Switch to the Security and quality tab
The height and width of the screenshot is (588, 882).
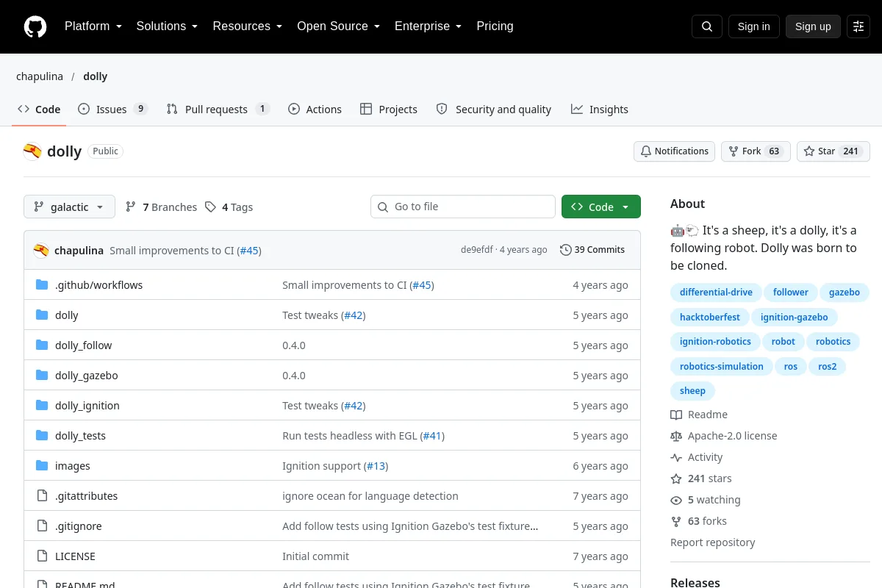click(493, 110)
